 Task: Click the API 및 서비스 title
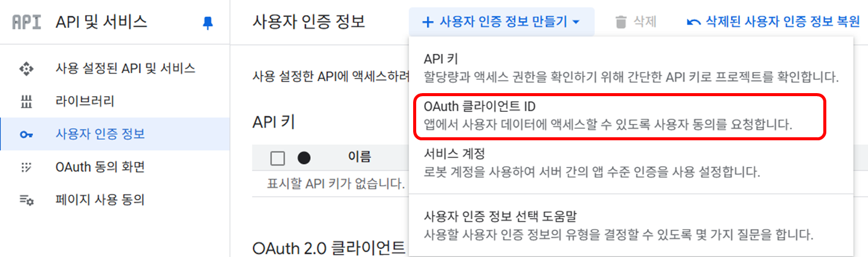pos(101,22)
